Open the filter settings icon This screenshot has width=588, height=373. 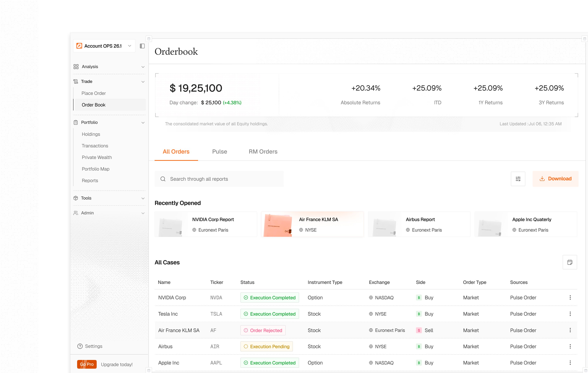518,179
